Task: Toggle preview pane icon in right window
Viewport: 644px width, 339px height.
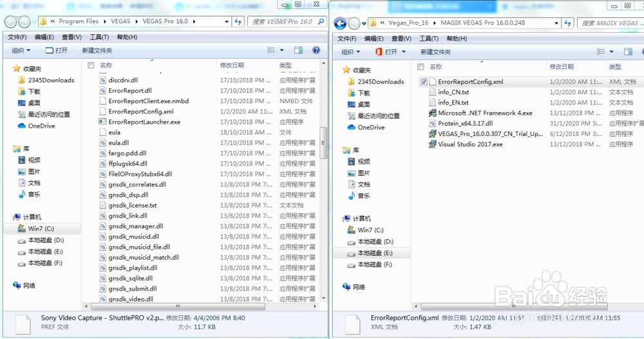Action: tap(628, 52)
